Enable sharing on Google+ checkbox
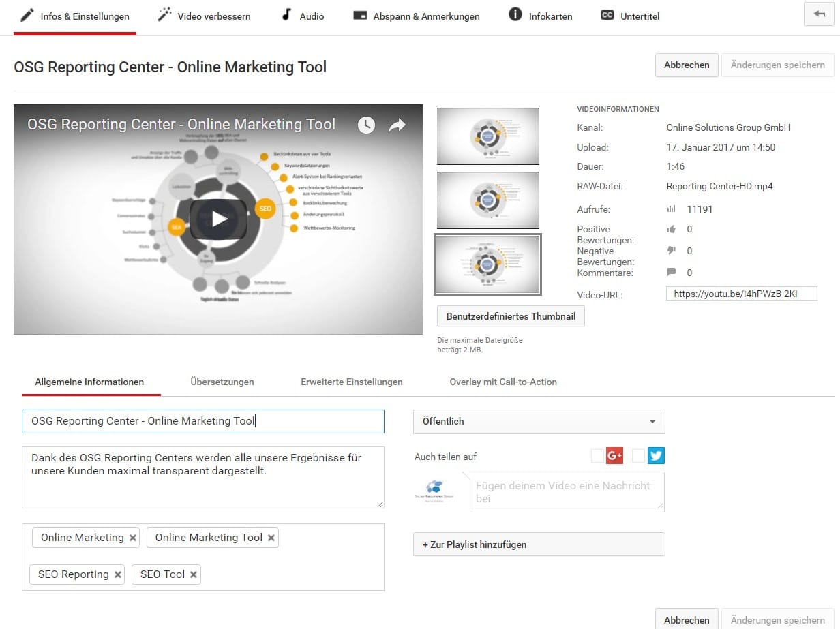Image resolution: width=840 pixels, height=629 pixels. tap(597, 455)
